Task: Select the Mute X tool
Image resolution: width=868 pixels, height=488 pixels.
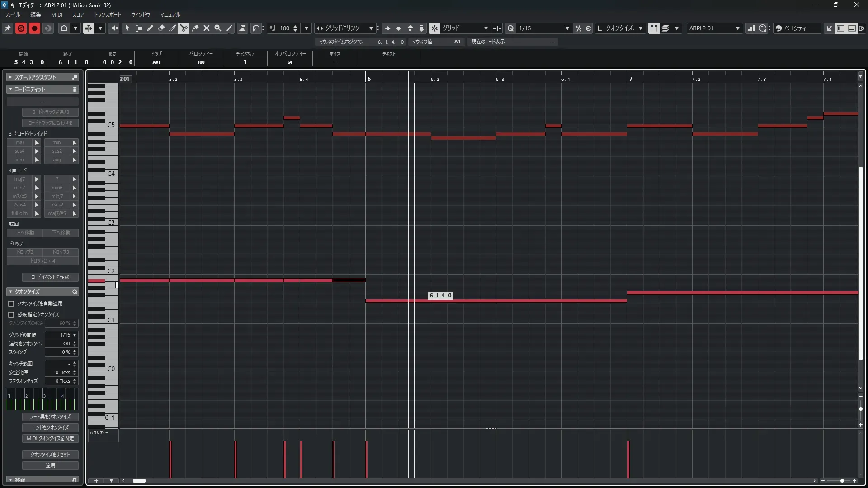Action: [x=206, y=28]
